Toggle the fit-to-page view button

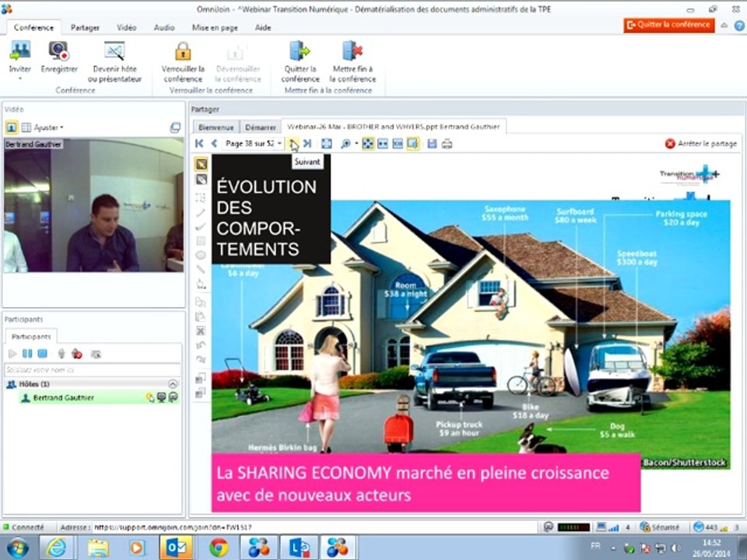pos(367,143)
